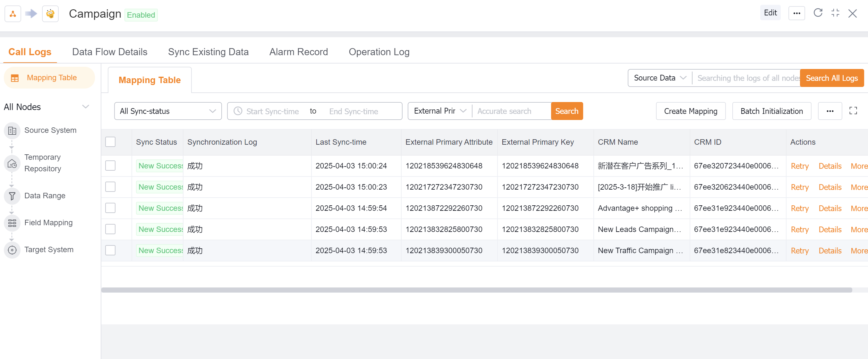Screen dimensions: 868x359
Task: Click the Temporary Repository node icon
Action: (x=12, y=164)
